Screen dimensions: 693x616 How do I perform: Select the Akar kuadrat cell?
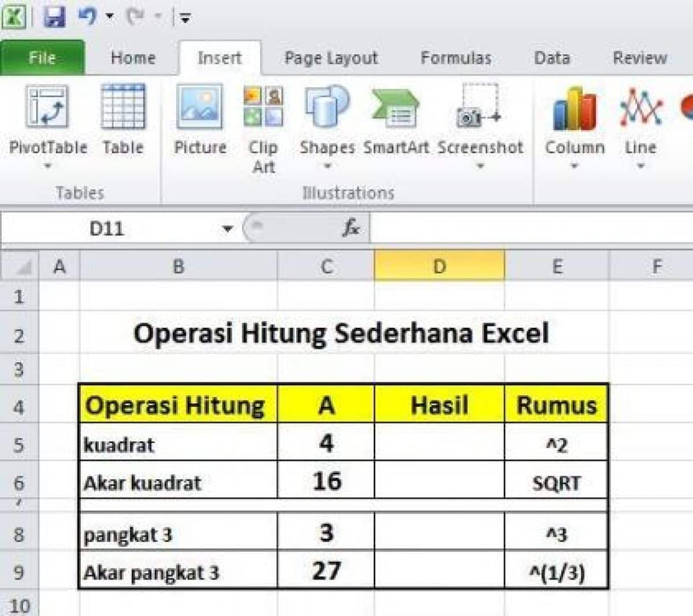[178, 481]
